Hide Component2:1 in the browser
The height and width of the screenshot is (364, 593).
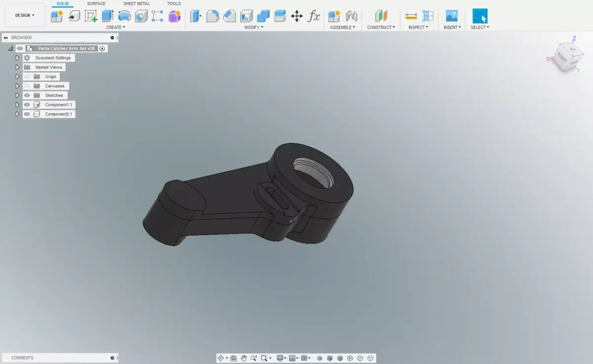pyautogui.click(x=27, y=114)
